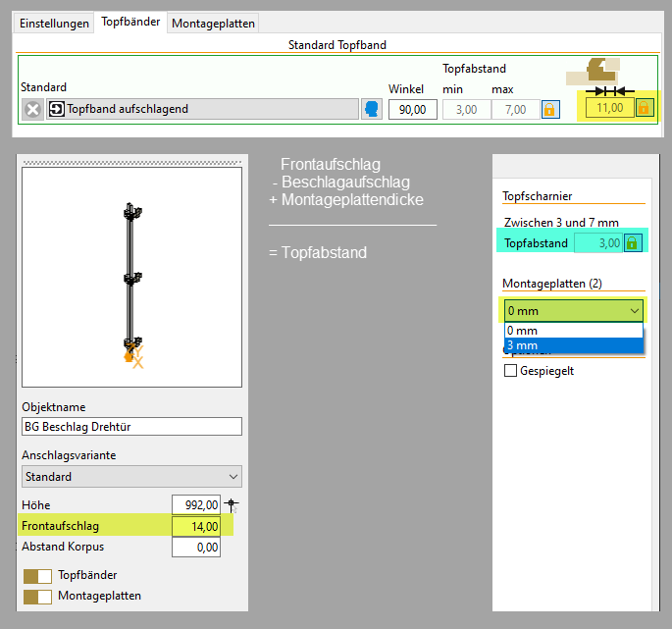Choose 0 mm option in Montageplatten list
672x629 pixels.
click(573, 332)
